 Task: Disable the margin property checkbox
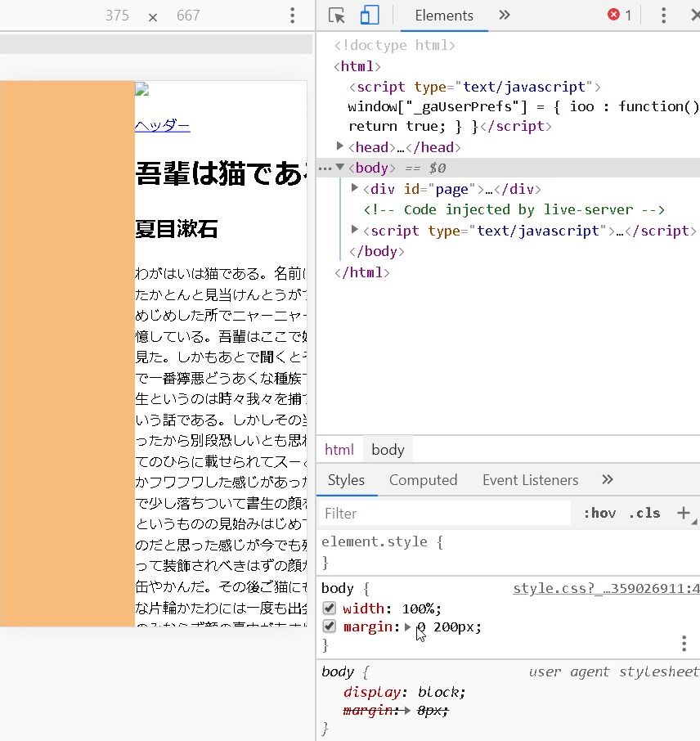point(329,626)
